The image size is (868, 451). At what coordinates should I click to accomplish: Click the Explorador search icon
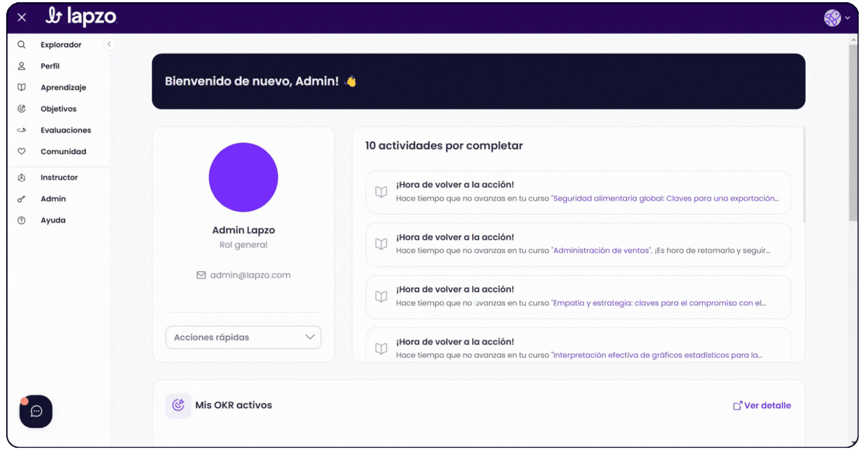point(21,45)
